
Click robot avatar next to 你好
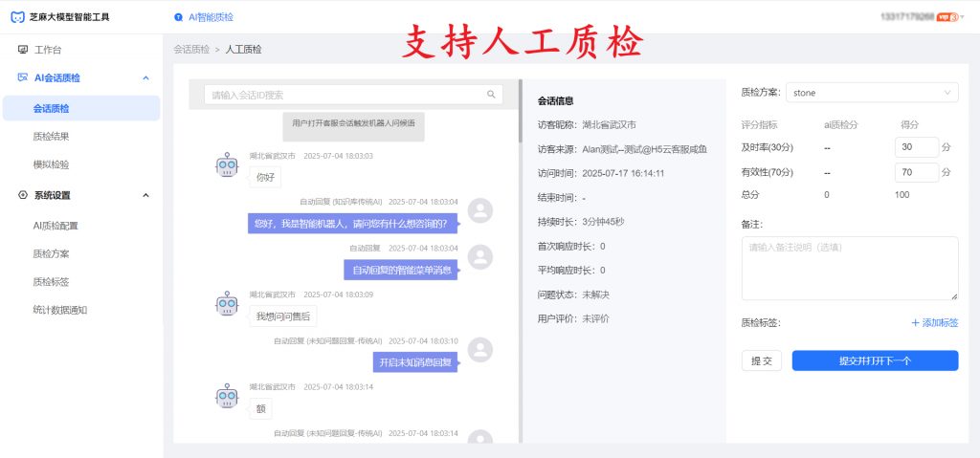pyautogui.click(x=227, y=164)
